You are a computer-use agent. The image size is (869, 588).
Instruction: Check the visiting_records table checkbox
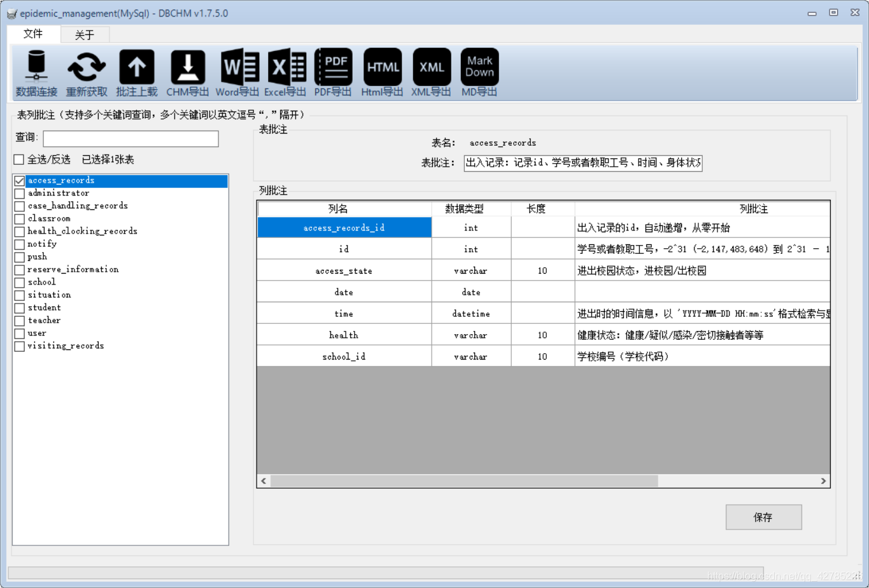coord(18,346)
